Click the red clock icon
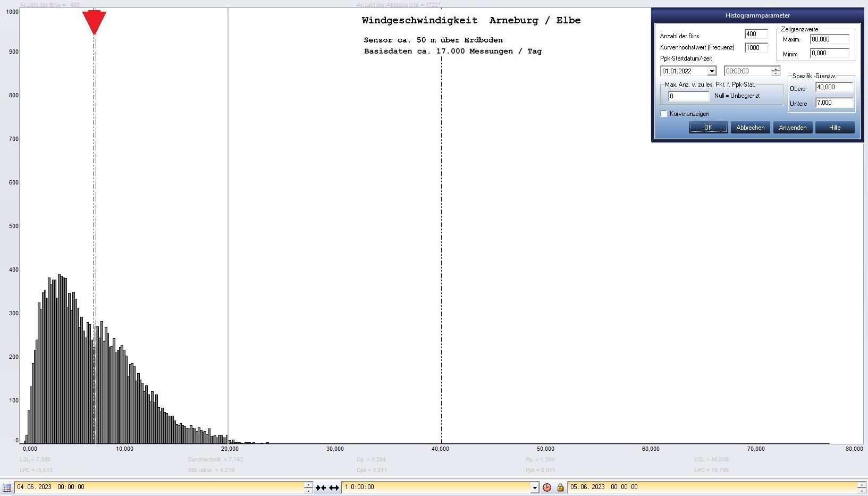The width and height of the screenshot is (868, 496). 547,487
